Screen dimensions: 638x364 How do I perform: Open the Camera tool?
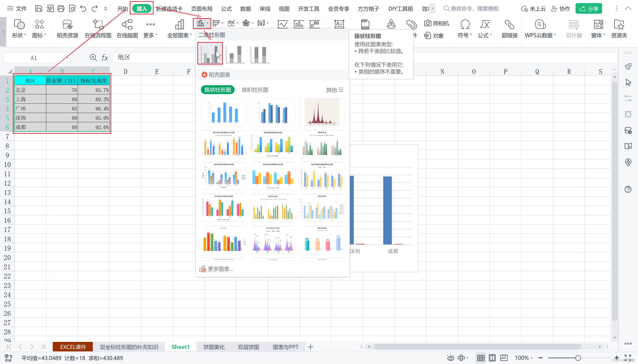click(x=437, y=23)
